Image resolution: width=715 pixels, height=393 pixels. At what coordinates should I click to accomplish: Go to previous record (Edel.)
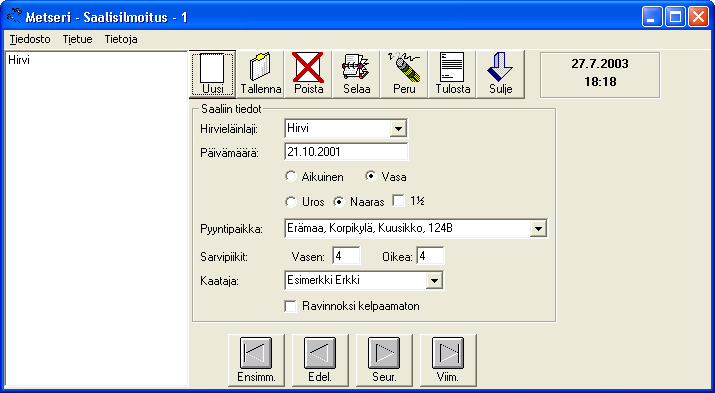point(320,360)
